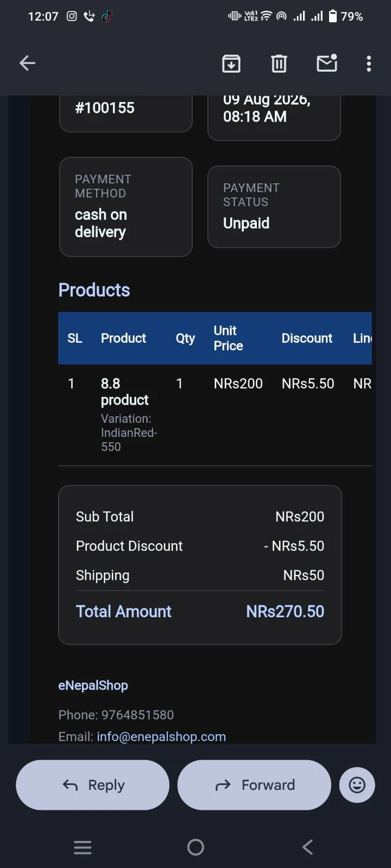Delete email with trash icon

tap(279, 63)
